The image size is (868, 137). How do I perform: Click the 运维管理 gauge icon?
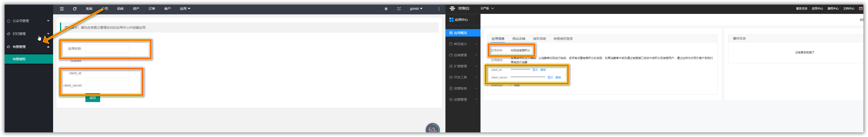(451, 55)
